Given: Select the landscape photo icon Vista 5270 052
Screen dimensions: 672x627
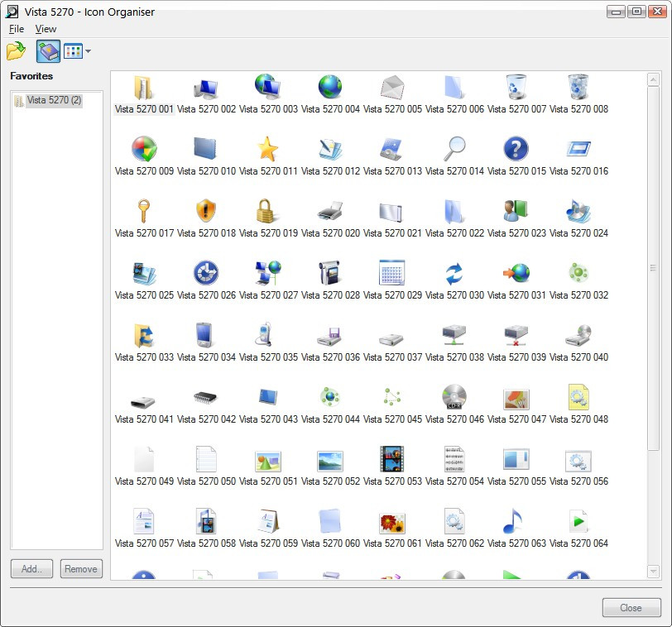Looking at the screenshot, I should point(330,462).
